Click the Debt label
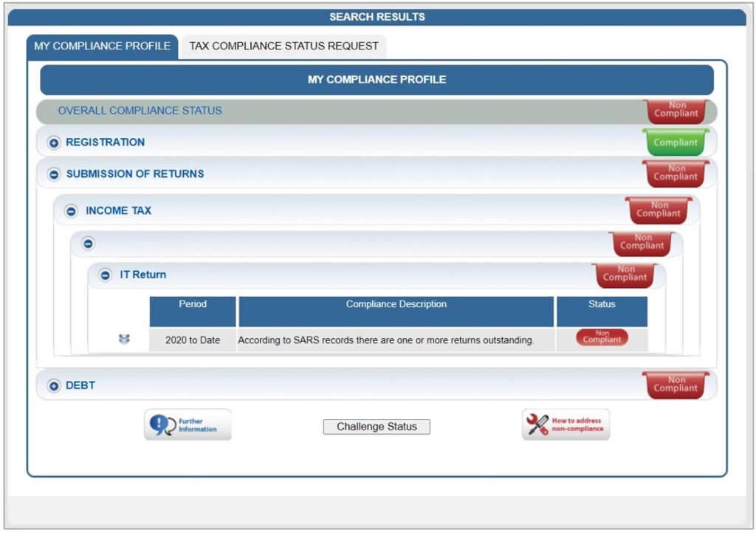The width and height of the screenshot is (756, 533). [x=80, y=385]
